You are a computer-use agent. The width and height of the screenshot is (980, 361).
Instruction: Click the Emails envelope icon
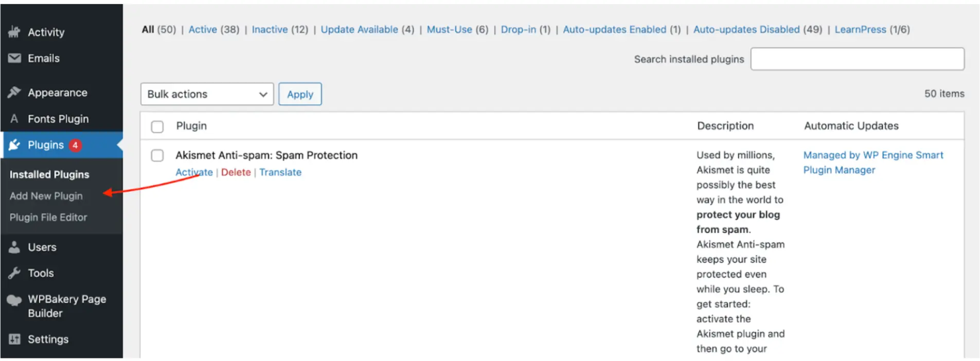[14, 58]
